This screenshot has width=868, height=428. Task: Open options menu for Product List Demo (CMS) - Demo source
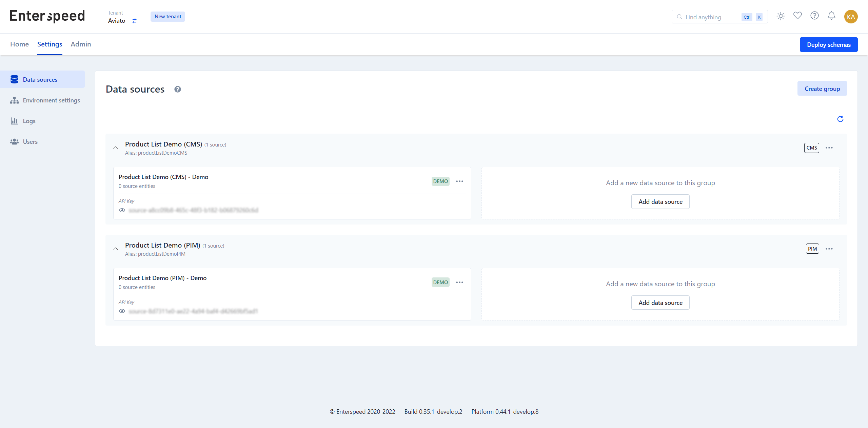point(459,181)
